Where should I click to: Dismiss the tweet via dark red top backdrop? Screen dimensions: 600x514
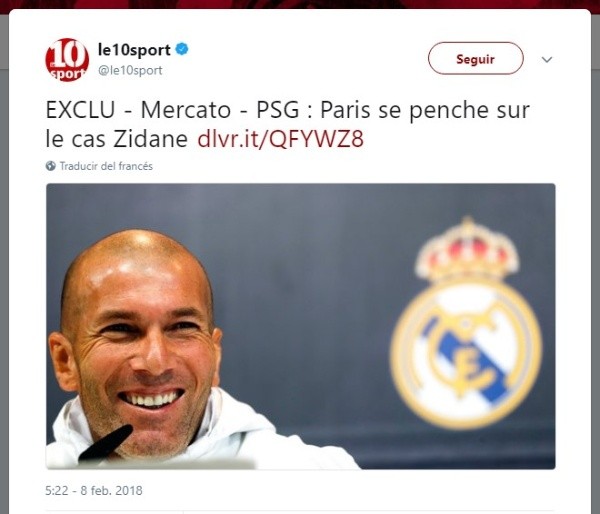(300, 4)
